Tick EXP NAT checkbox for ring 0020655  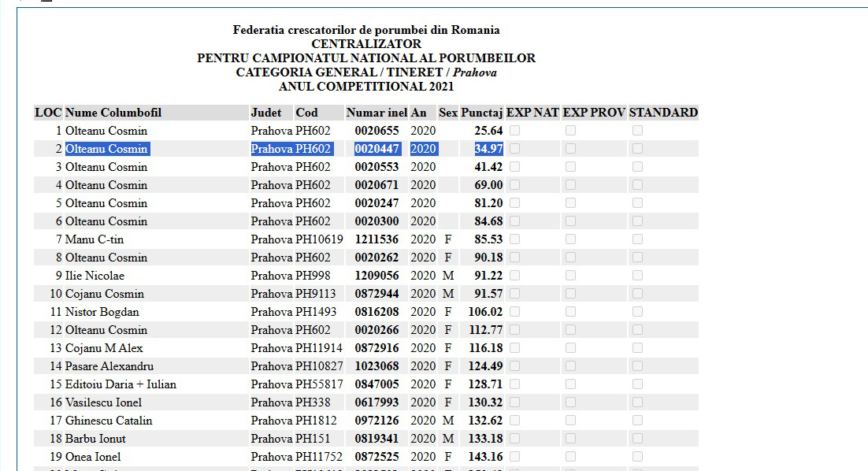point(514,131)
